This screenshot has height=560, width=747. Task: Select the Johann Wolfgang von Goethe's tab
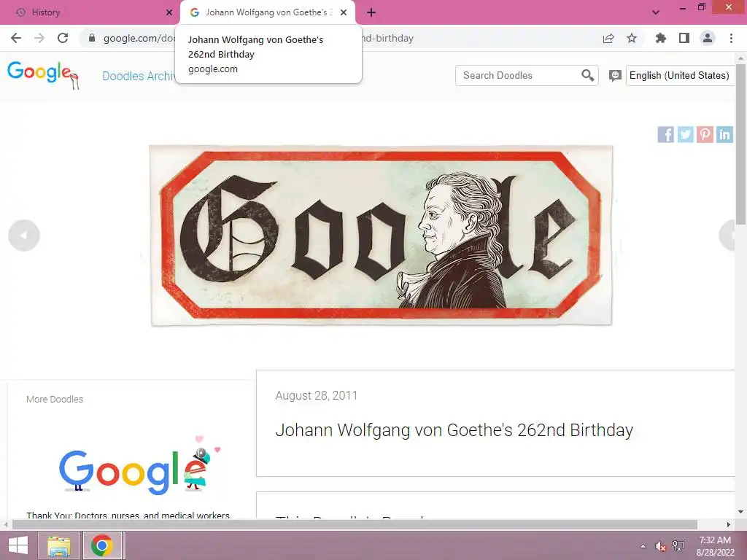click(266, 12)
